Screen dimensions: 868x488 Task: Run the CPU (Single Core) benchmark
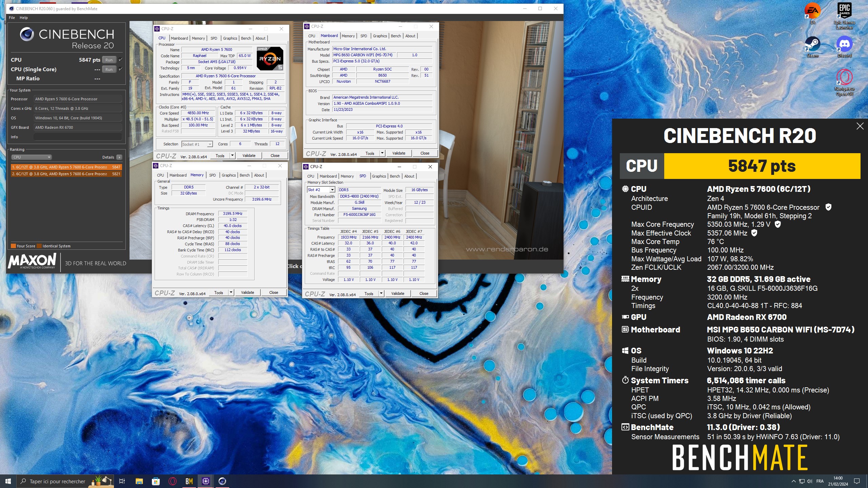click(x=109, y=69)
